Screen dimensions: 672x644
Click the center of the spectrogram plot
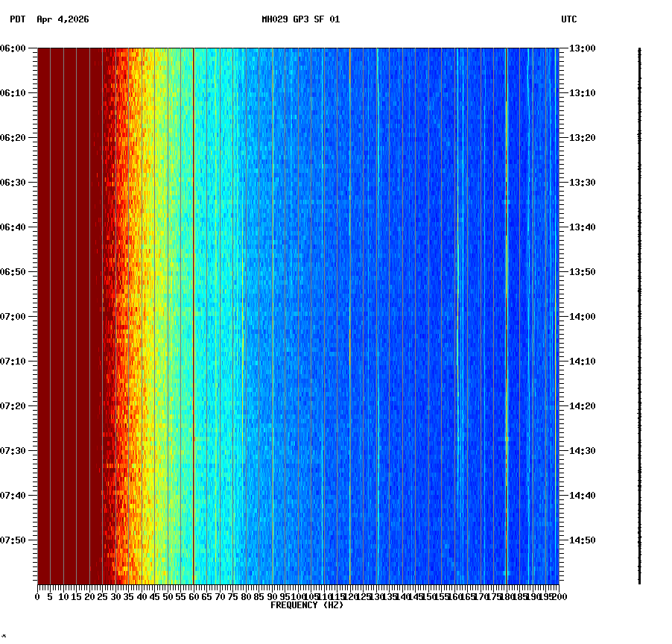tap(298, 315)
